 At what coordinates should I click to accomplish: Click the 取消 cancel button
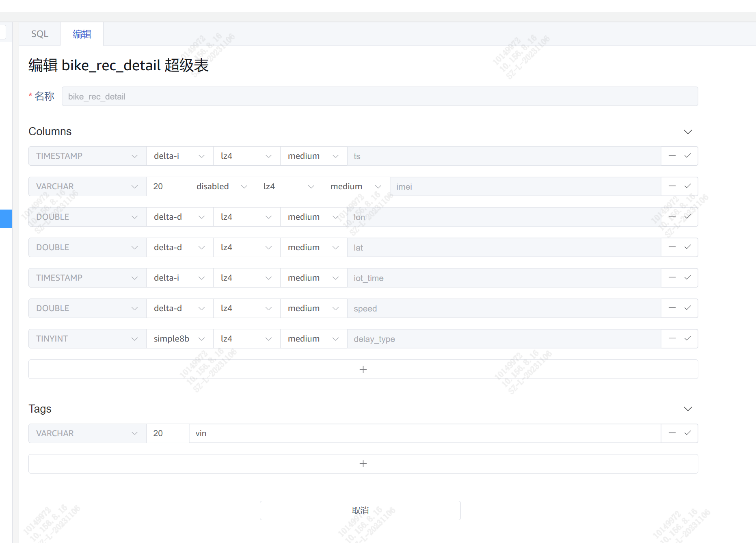tap(360, 511)
